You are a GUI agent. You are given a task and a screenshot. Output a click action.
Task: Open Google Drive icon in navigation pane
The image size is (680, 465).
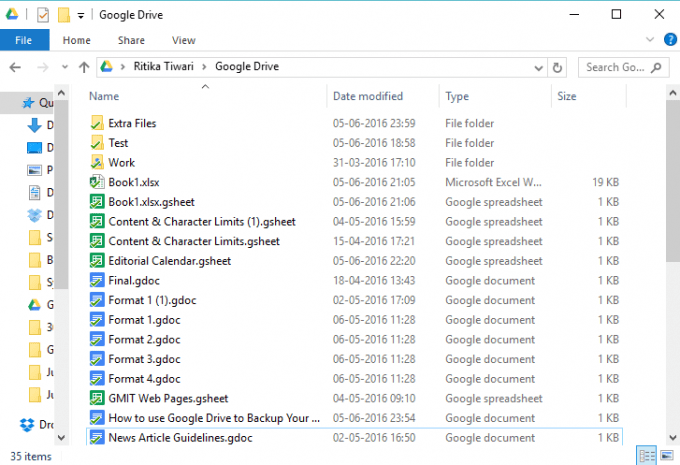point(35,305)
